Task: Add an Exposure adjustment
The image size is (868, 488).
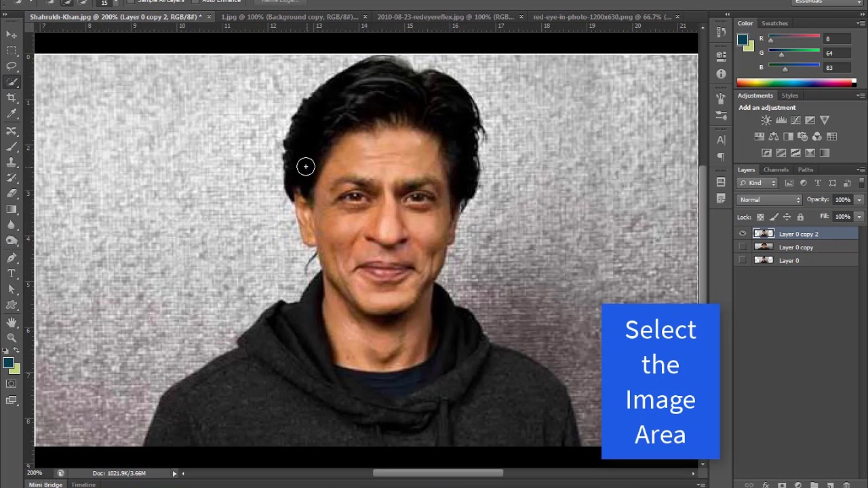Action: pos(810,120)
